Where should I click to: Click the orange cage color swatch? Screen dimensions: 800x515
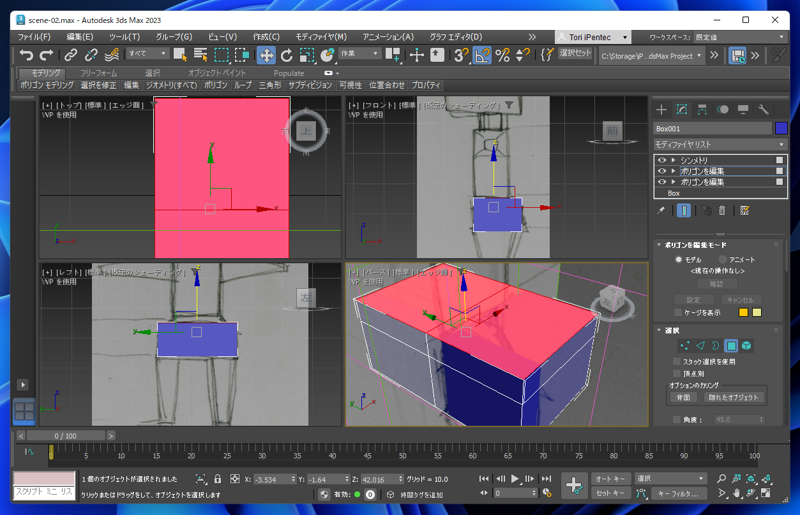click(x=743, y=312)
